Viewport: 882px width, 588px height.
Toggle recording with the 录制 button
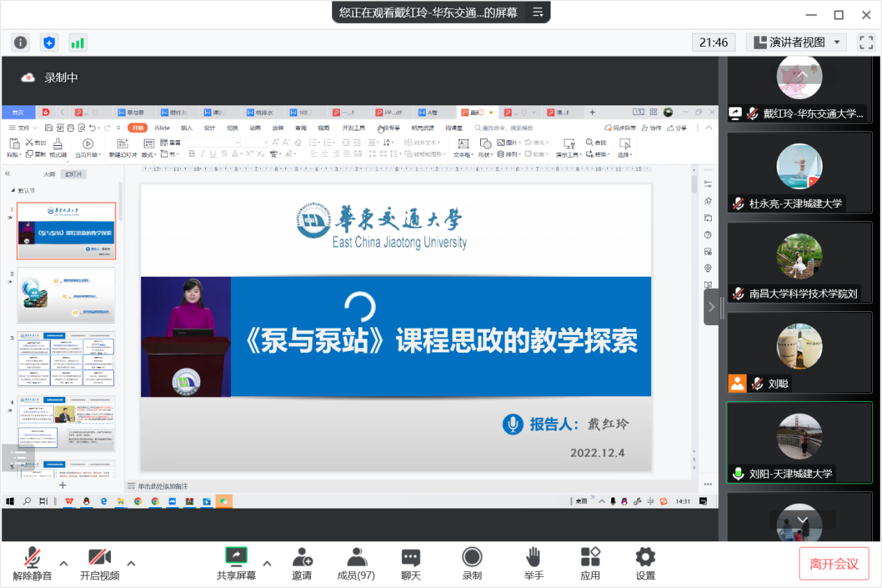(x=472, y=563)
